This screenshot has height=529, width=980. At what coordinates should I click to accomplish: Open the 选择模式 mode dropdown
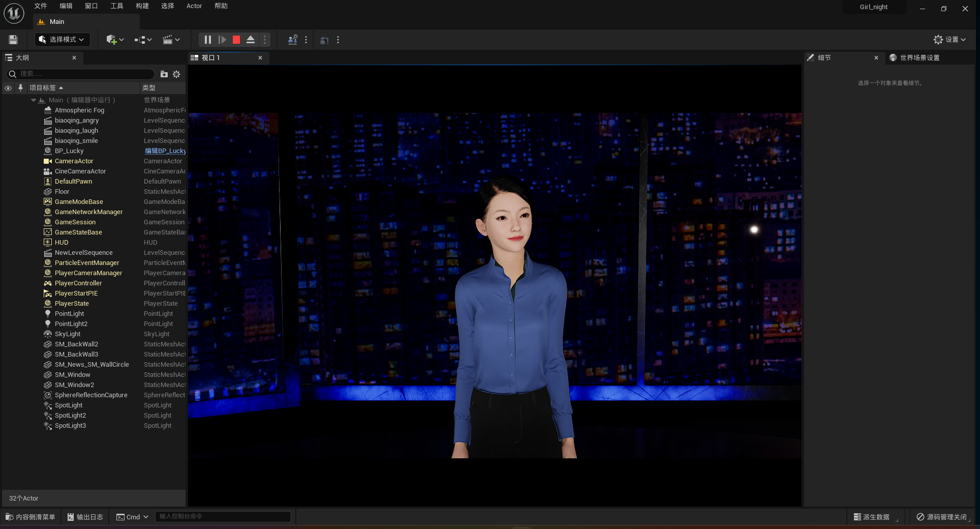(63, 40)
